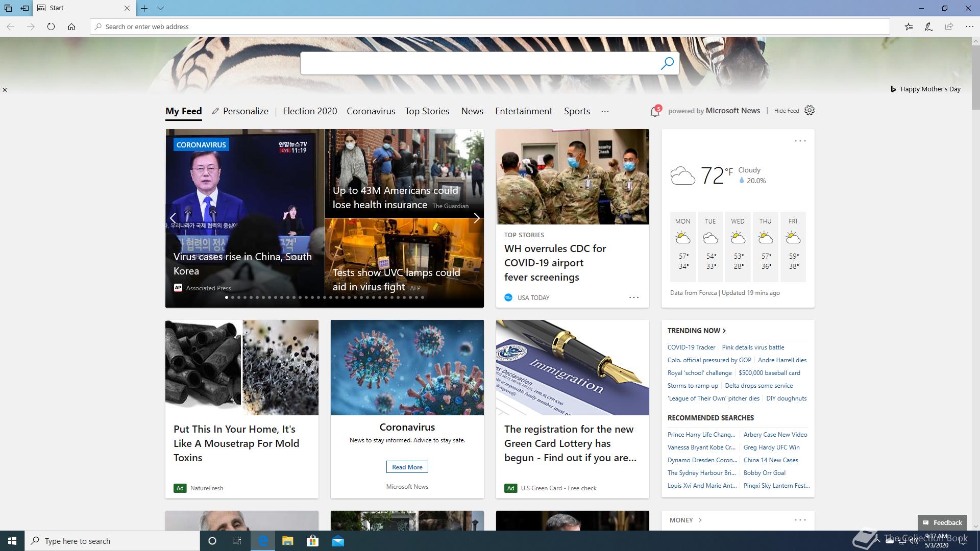980x551 pixels.
Task: Click the Share this page icon
Action: pyautogui.click(x=949, y=27)
